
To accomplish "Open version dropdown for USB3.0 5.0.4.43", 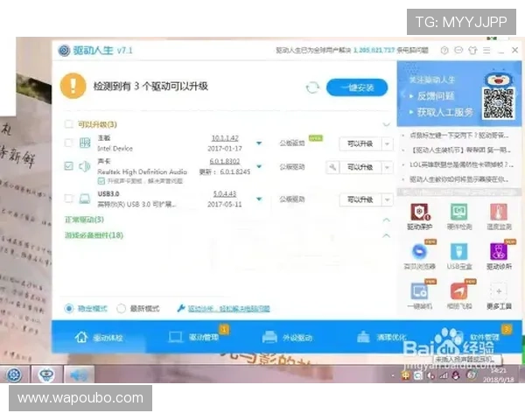I will click(x=259, y=199).
